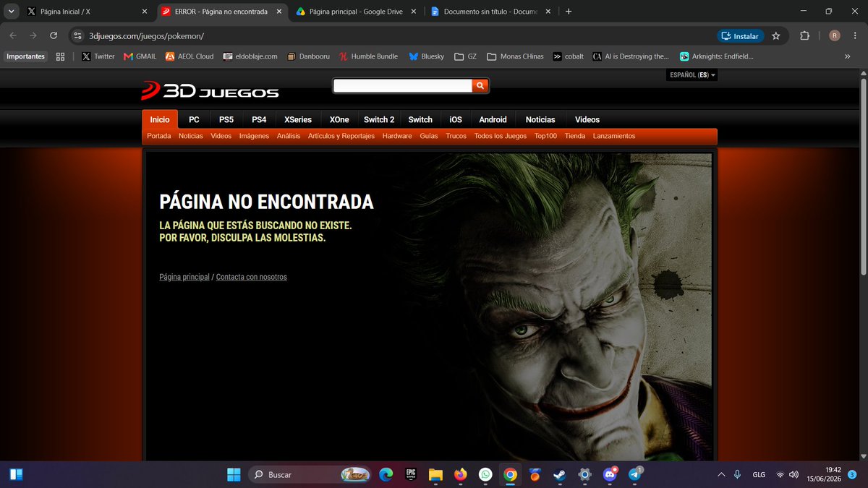The image size is (868, 488).
Task: Open the Monas CHinas bookmarks folder
Action: tap(515, 56)
